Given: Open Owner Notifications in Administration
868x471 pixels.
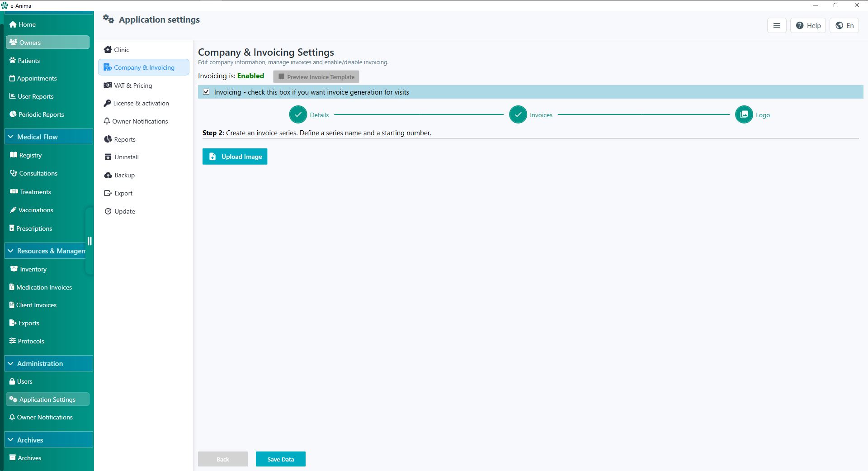Looking at the screenshot, I should (44, 417).
